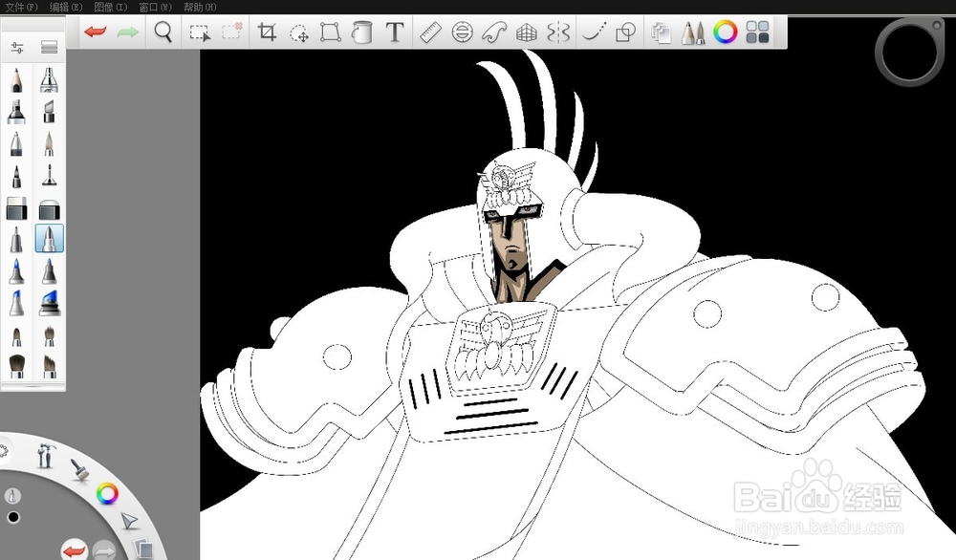Open the brush library icon in palette
The width and height of the screenshot is (956, 560).
[x=50, y=47]
